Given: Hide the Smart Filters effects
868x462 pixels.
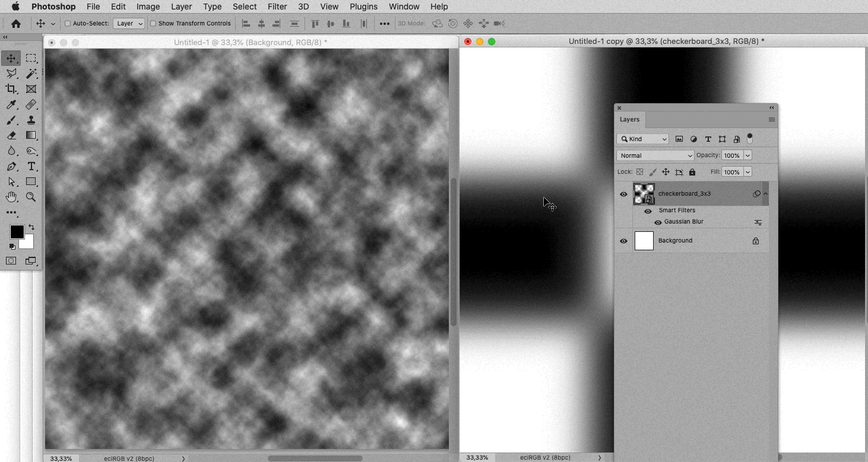Looking at the screenshot, I should tap(648, 211).
